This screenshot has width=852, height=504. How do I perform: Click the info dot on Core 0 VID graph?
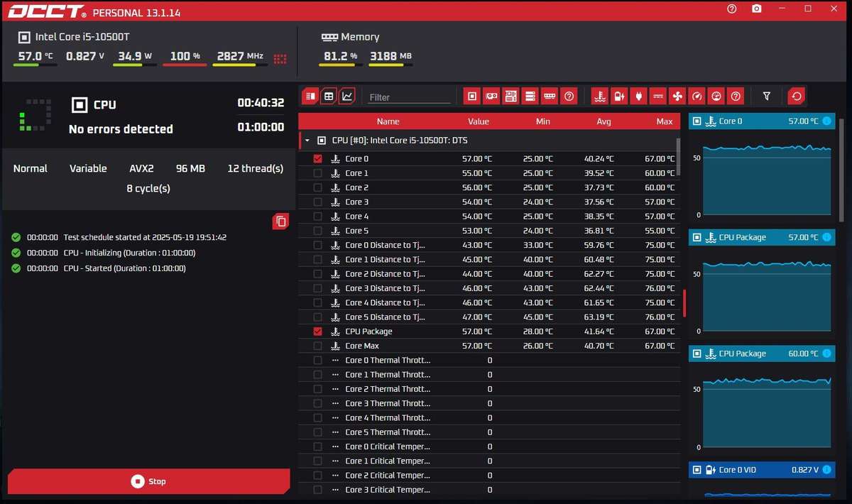(826, 470)
